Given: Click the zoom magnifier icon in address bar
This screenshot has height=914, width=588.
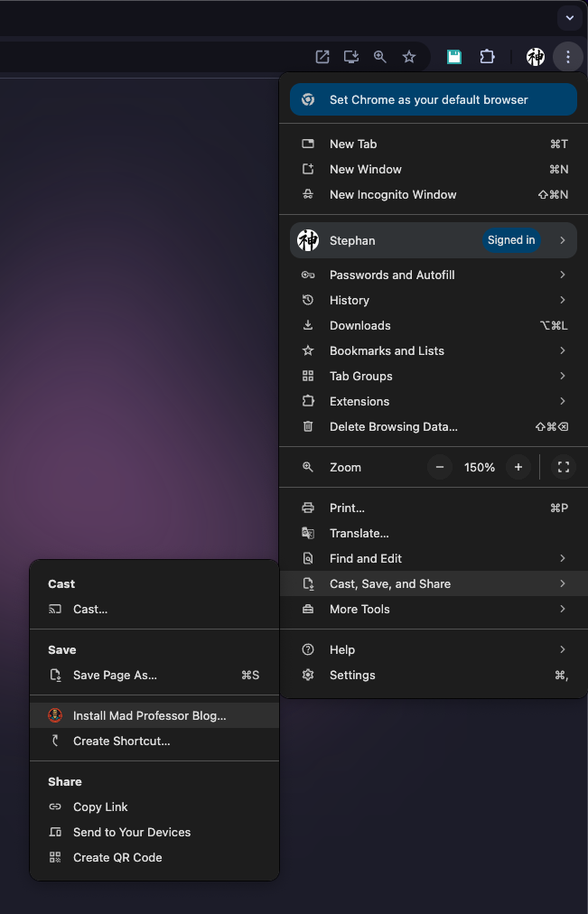Looking at the screenshot, I should [380, 57].
